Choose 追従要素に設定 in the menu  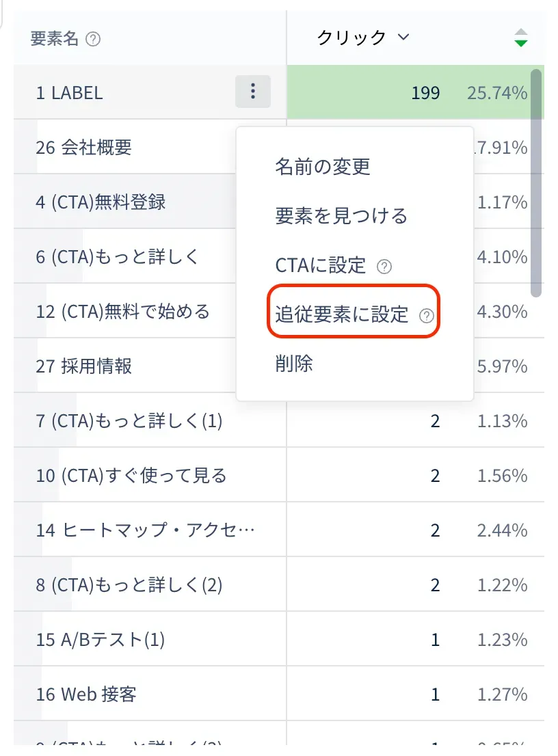(342, 314)
